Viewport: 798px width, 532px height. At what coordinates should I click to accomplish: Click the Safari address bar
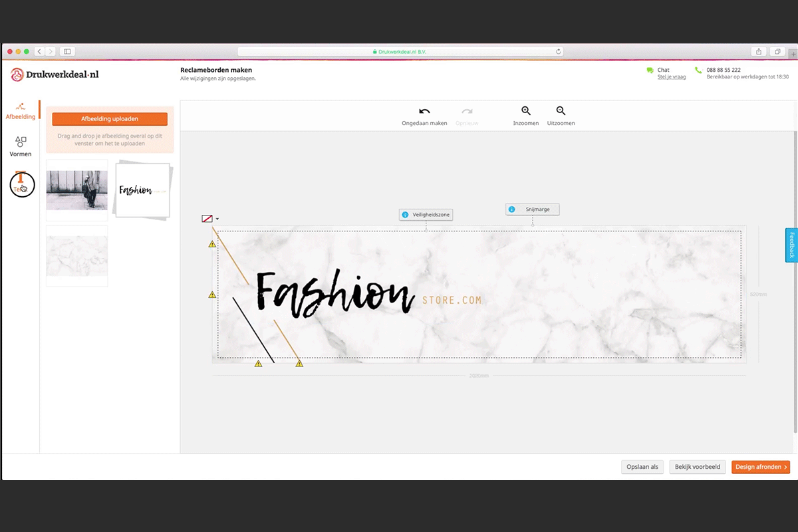coord(400,51)
